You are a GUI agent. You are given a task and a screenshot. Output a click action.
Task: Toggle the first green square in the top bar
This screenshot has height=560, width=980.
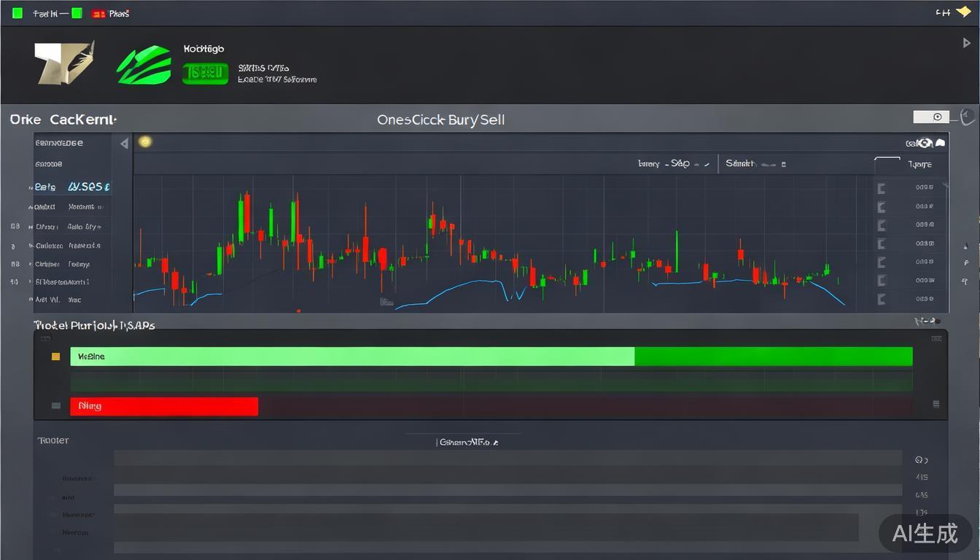[17, 13]
